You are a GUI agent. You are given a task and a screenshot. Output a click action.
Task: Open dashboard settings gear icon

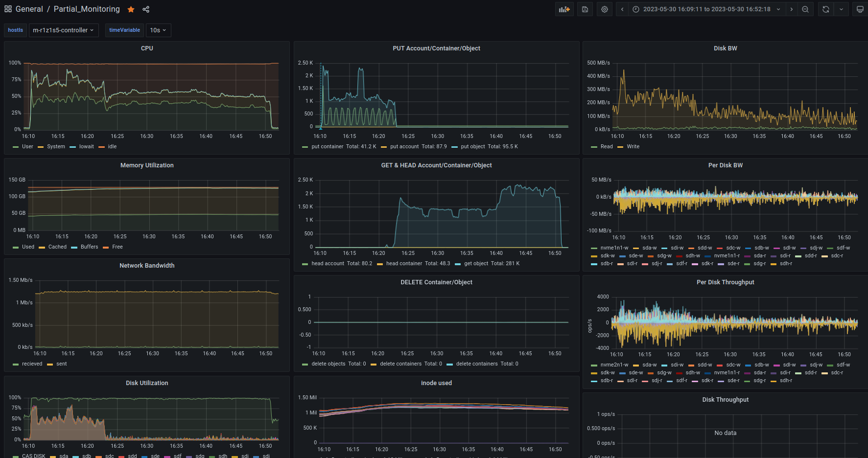click(605, 9)
